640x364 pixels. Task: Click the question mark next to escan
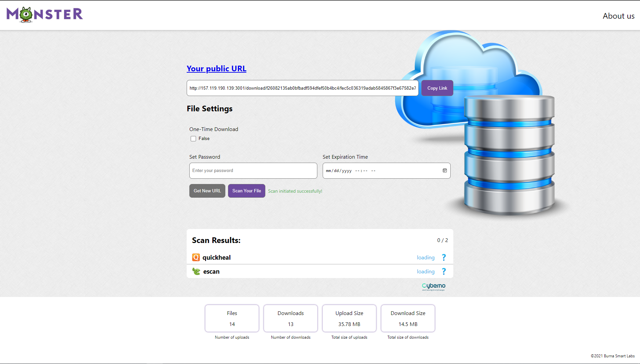coord(444,271)
